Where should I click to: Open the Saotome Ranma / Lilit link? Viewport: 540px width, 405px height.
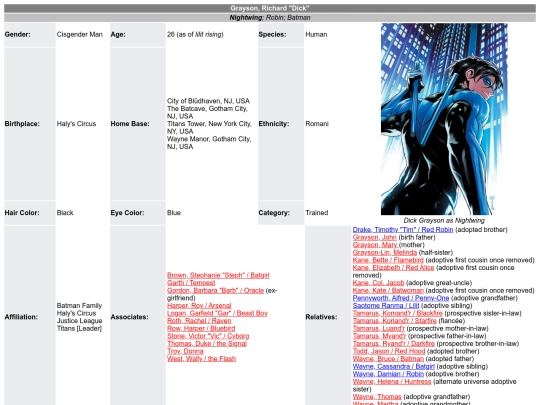(x=386, y=305)
